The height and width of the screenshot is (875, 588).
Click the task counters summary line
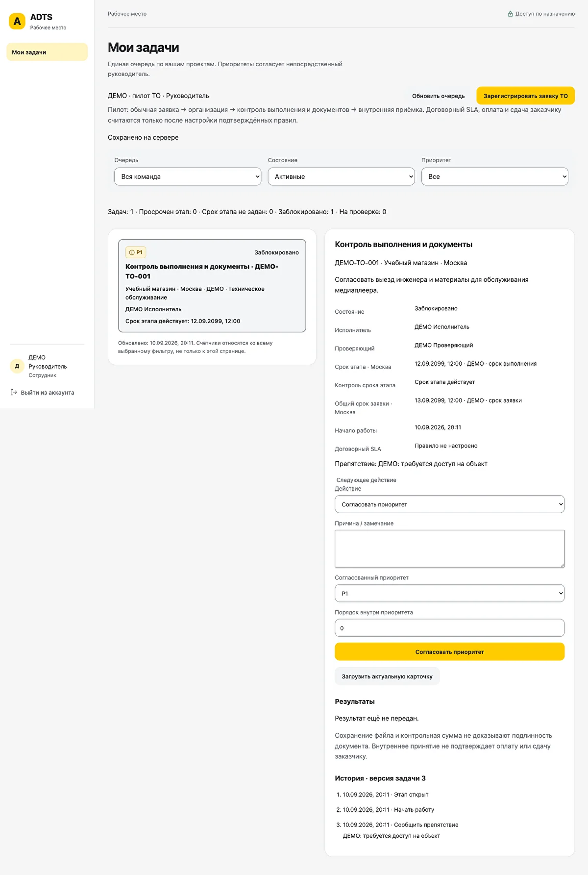[x=247, y=212]
